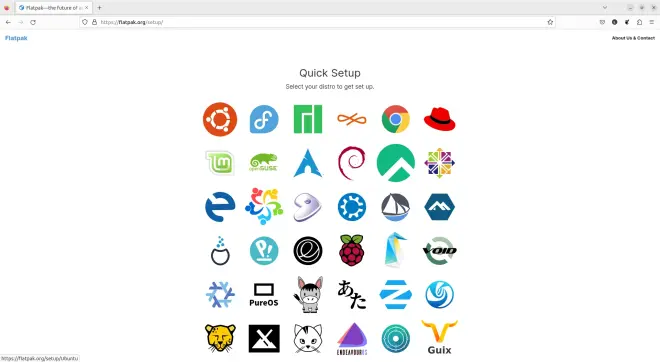This screenshot has width=660, height=362.
Task: Pick the Raspberry Pi logo
Action: tap(352, 250)
